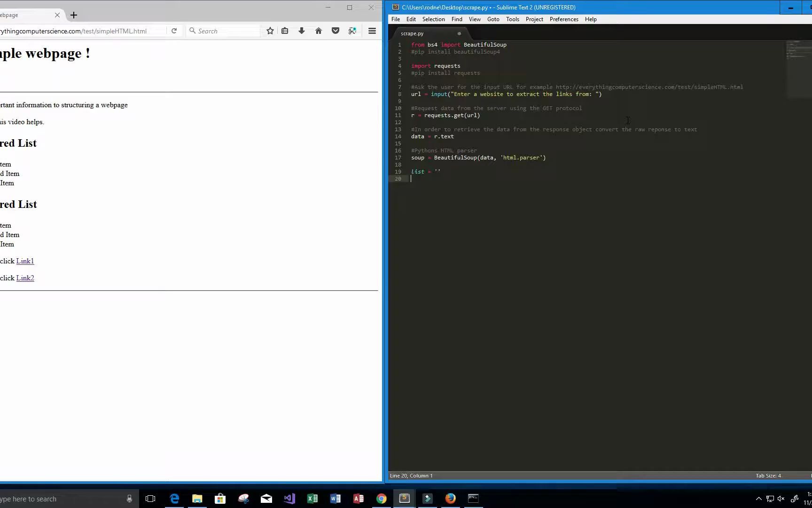Image resolution: width=812 pixels, height=508 pixels.
Task: Reload the simpleHTML.html page
Action: pyautogui.click(x=174, y=31)
